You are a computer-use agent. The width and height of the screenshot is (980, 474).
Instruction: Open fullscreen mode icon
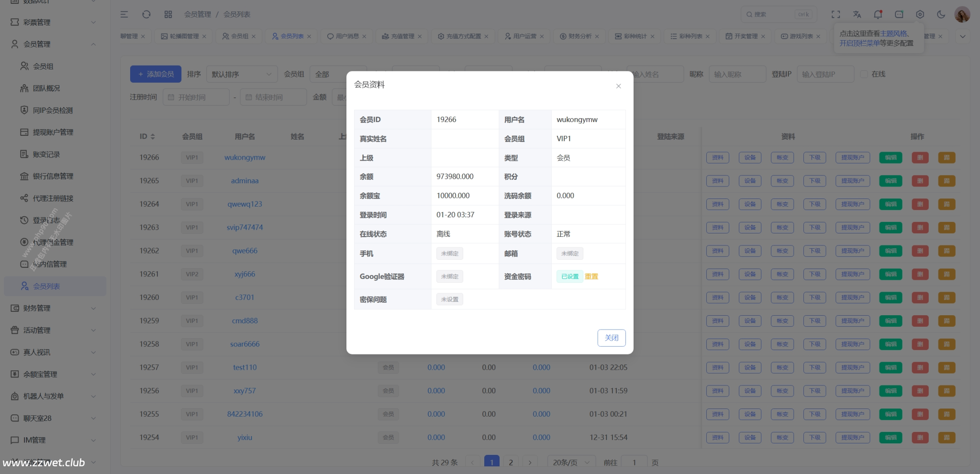pyautogui.click(x=835, y=14)
